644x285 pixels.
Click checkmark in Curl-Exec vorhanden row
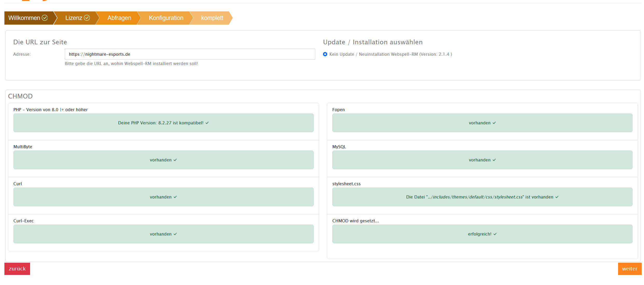point(175,234)
